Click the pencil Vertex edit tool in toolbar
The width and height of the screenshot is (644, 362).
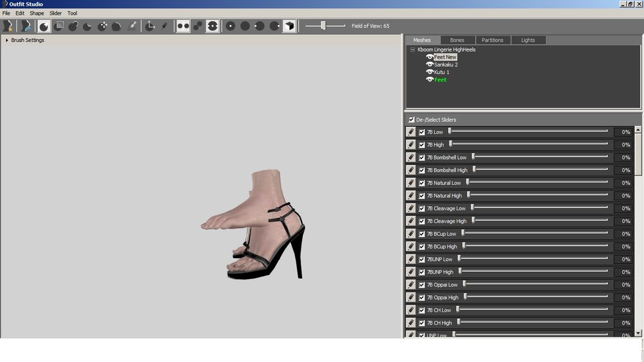tap(164, 26)
